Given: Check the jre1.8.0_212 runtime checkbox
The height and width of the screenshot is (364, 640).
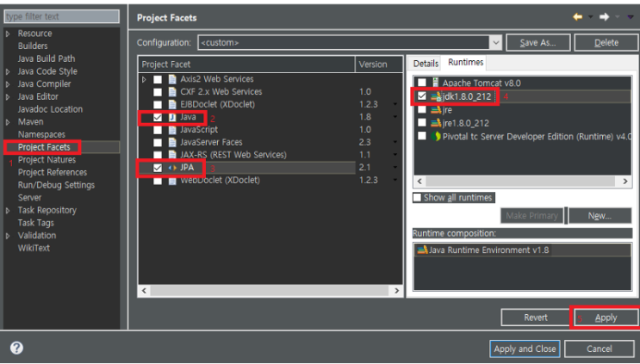Looking at the screenshot, I should click(422, 122).
